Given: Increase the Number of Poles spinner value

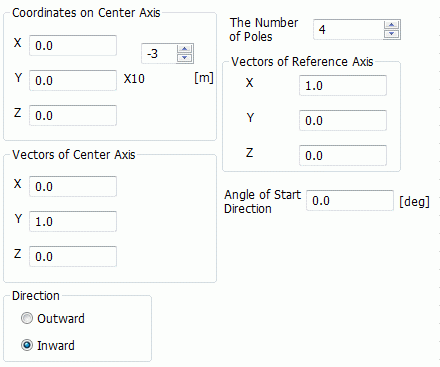Looking at the screenshot, I should [x=391, y=25].
